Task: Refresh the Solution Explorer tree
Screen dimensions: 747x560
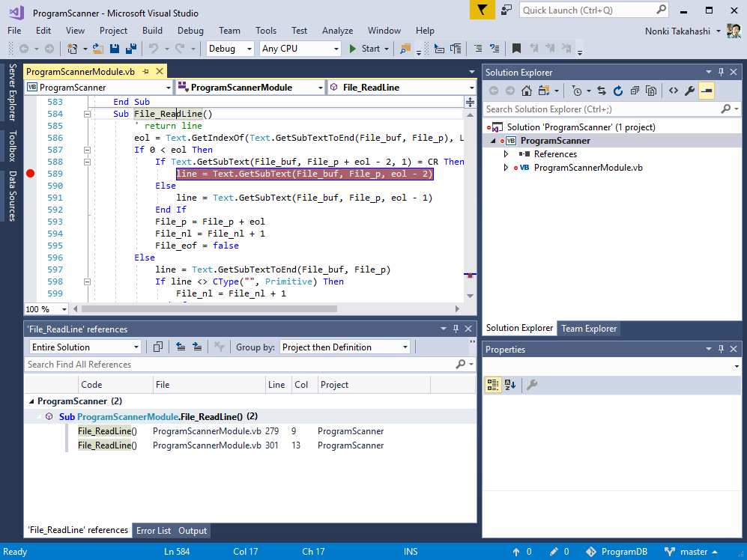Action: [x=618, y=91]
